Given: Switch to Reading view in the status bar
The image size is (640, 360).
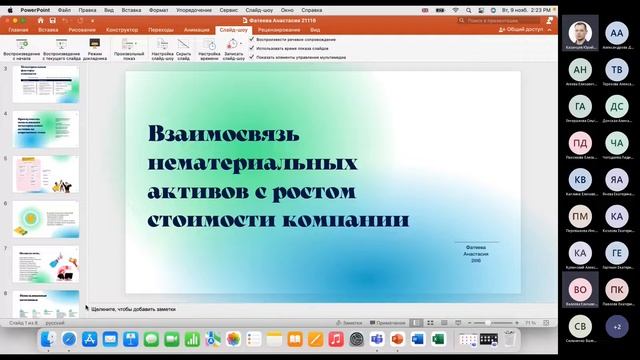Looking at the screenshot, I should pyautogui.click(x=444, y=323).
